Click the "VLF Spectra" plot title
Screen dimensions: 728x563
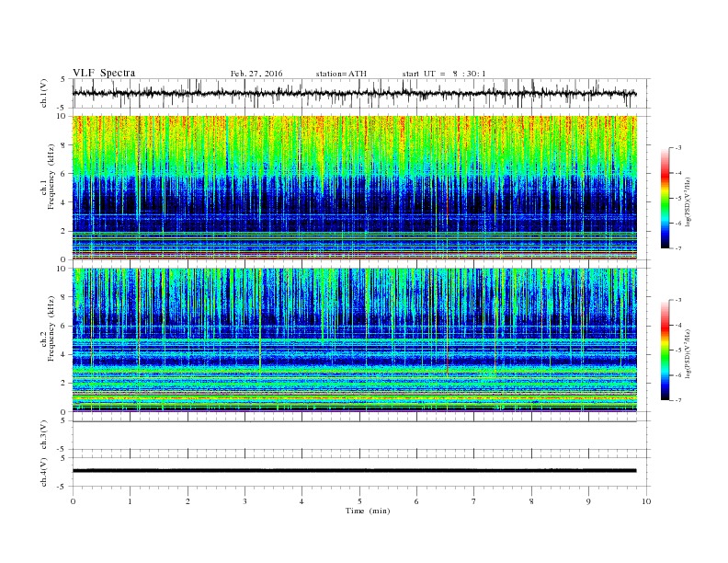pos(104,73)
